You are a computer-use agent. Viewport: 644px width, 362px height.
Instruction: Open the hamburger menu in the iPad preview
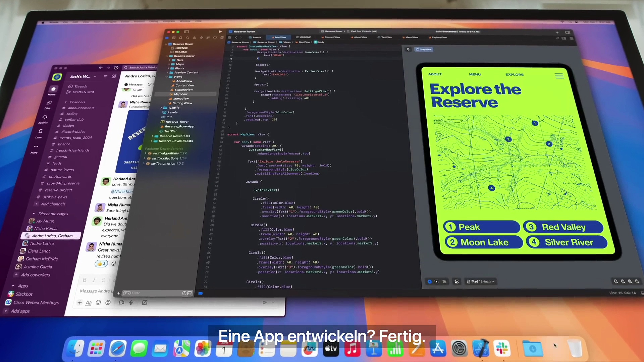559,76
